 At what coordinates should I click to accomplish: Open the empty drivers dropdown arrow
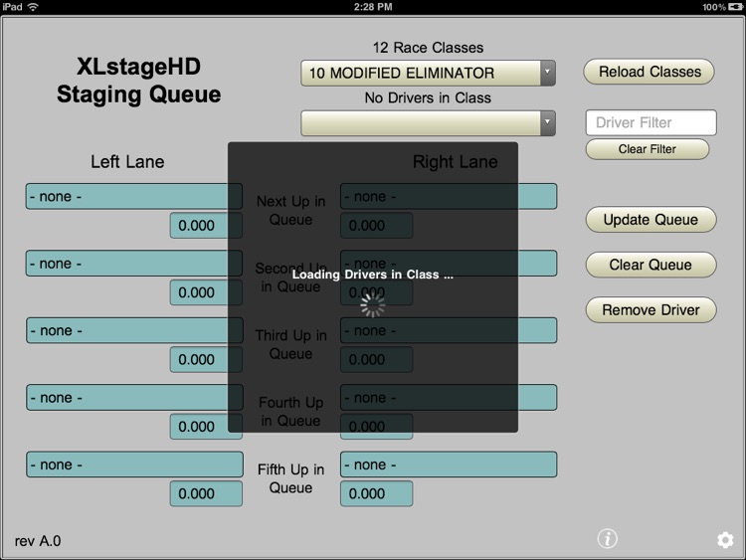tap(548, 123)
